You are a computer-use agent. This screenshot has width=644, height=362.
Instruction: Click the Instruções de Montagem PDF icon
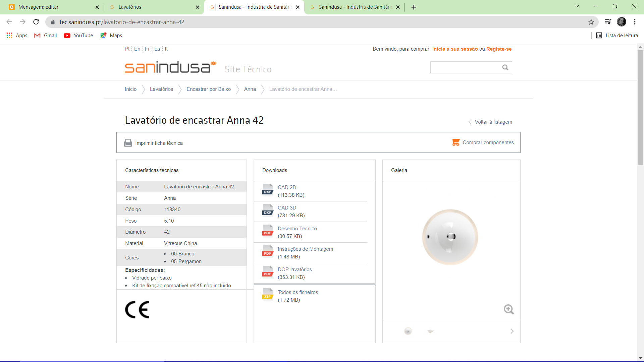pos(268,251)
